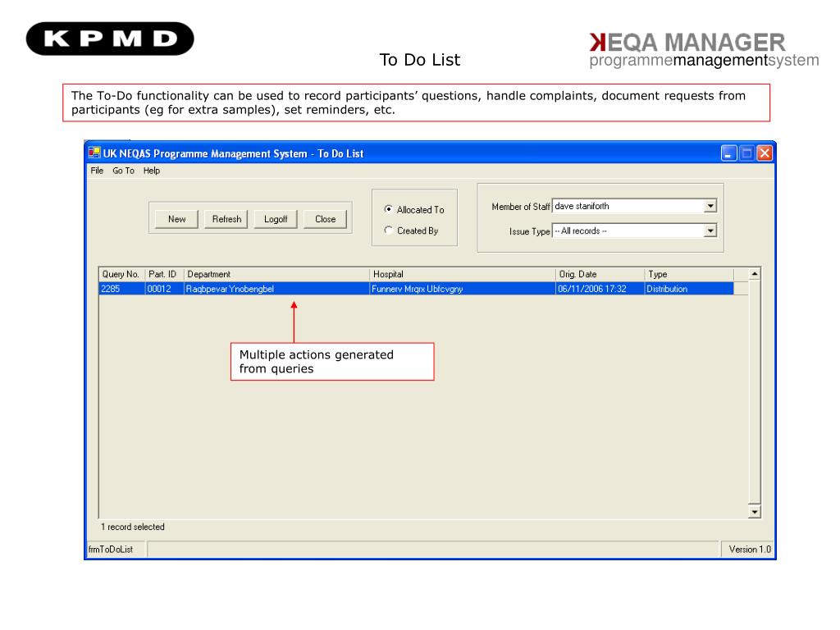Open the Go To menu
840x630 pixels.
[x=123, y=171]
